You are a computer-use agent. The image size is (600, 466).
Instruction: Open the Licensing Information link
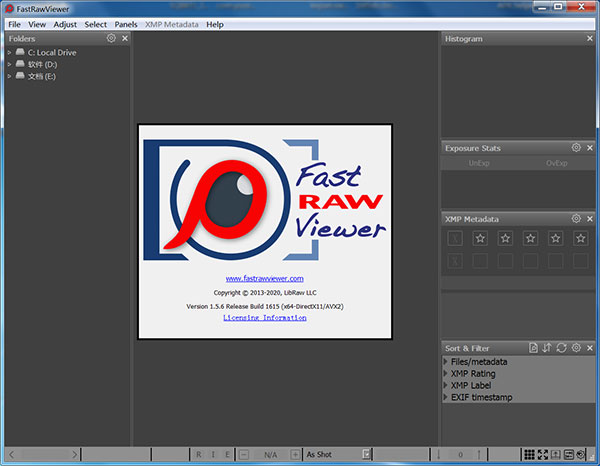coord(265,318)
